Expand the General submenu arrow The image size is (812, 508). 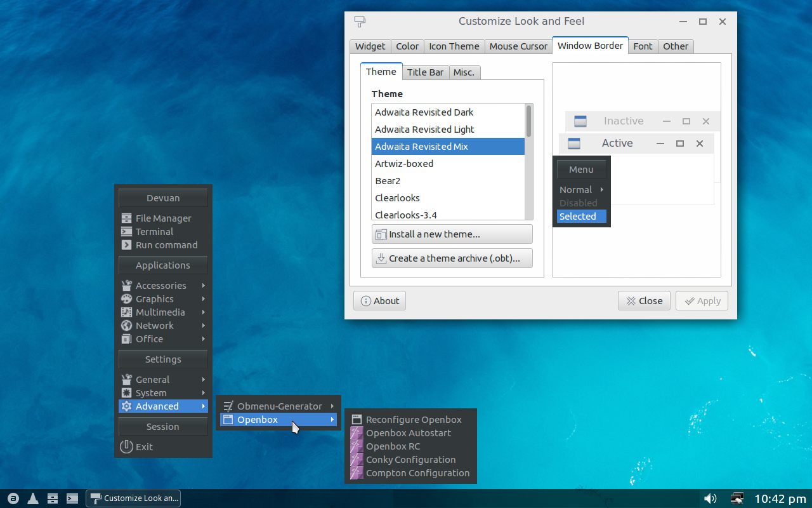click(204, 380)
